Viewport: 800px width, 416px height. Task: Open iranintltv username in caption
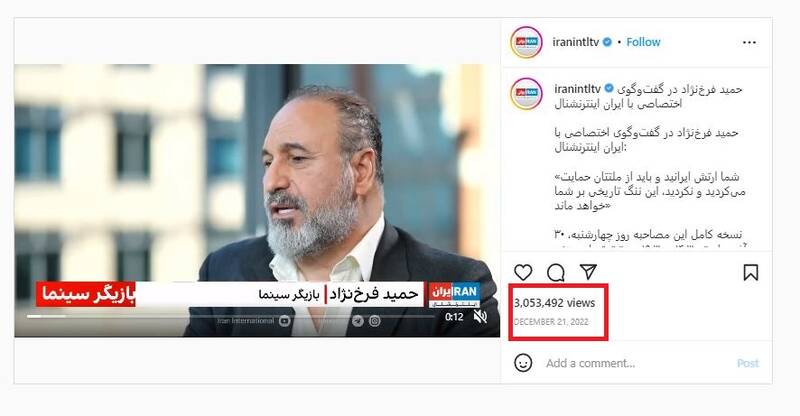578,89
